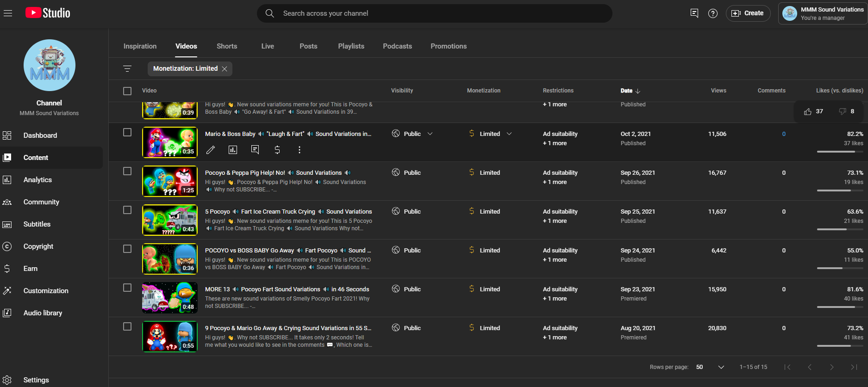Open Settings at the sidebar bottom
The width and height of the screenshot is (868, 387).
tap(51, 380)
